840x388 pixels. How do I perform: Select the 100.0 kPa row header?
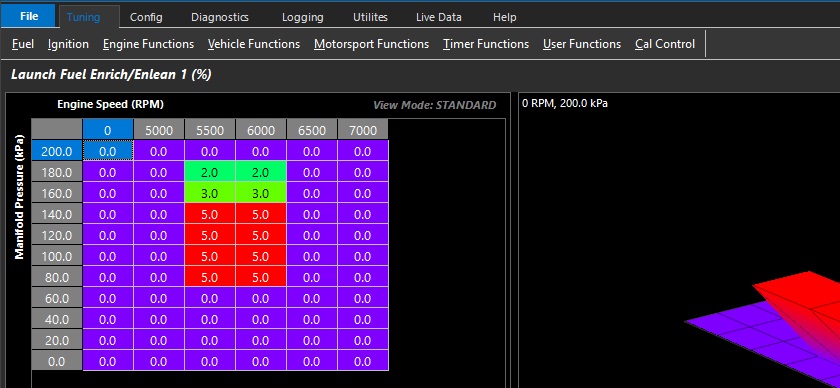pyautogui.click(x=57, y=257)
